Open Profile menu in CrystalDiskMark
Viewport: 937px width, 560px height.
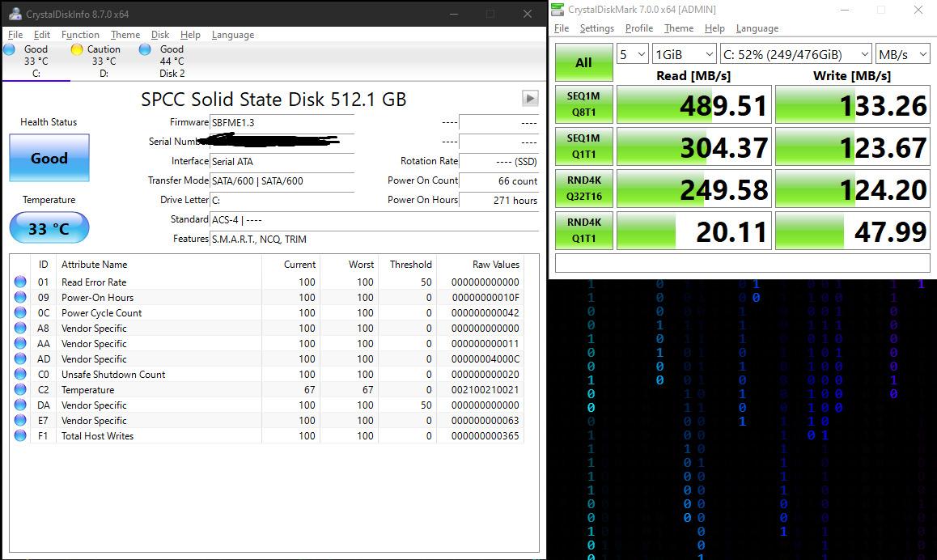(638, 28)
